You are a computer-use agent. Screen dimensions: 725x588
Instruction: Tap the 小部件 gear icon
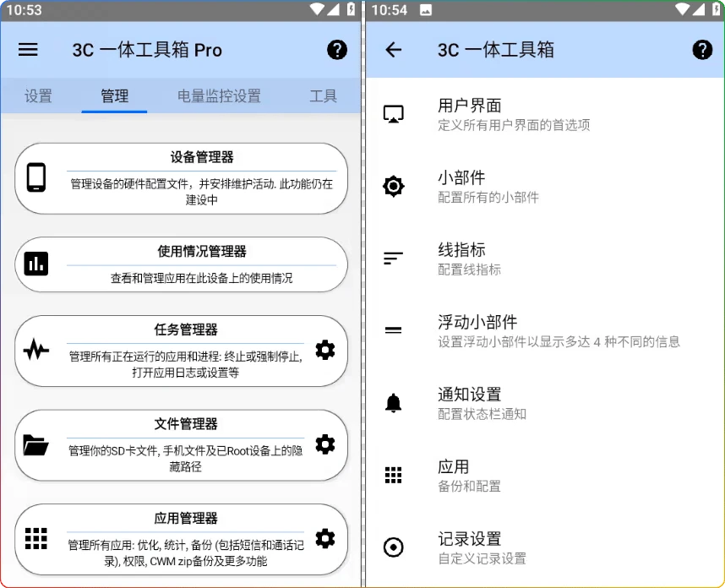point(393,186)
